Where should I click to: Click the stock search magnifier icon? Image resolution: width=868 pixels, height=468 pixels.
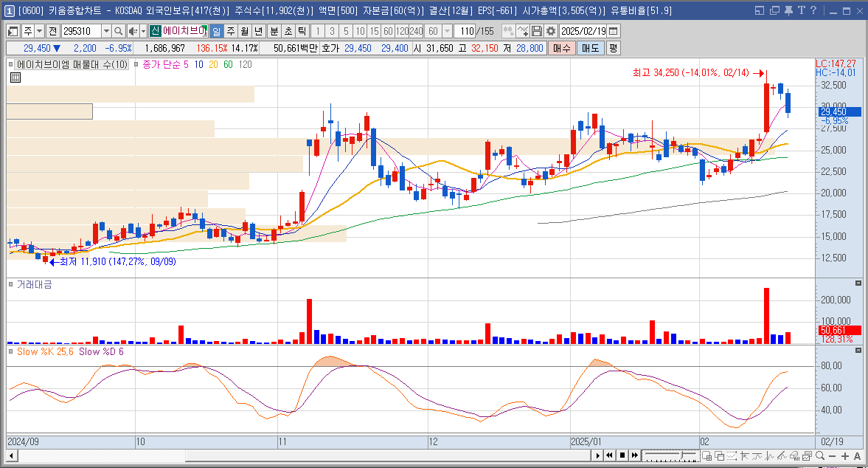click(118, 31)
